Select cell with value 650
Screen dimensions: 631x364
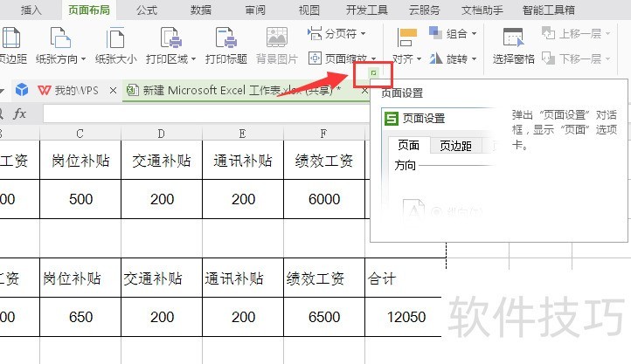(80, 317)
